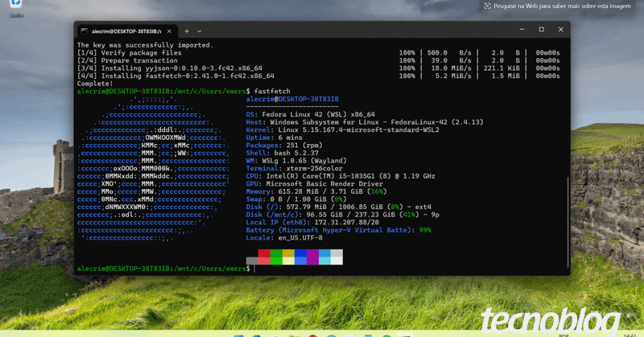Click 'Packages: 251 (rpm)' line
The height and width of the screenshot is (337, 644).
(x=284, y=146)
